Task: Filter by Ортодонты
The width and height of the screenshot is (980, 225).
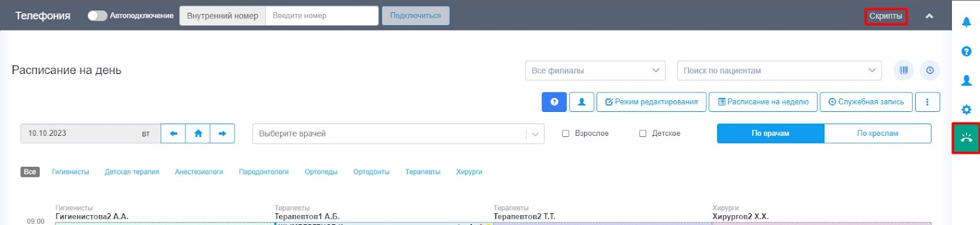Action: 371,172
